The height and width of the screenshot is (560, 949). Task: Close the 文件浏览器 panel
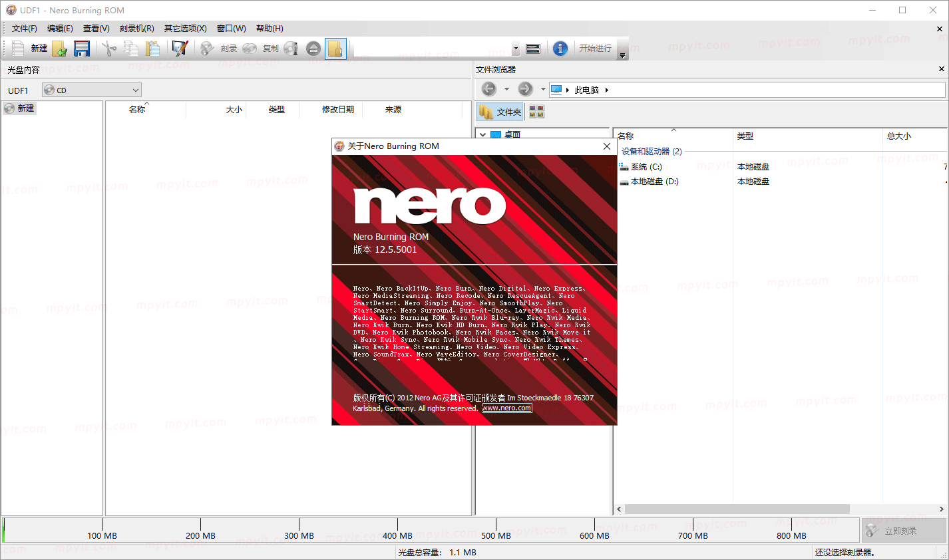[x=941, y=69]
